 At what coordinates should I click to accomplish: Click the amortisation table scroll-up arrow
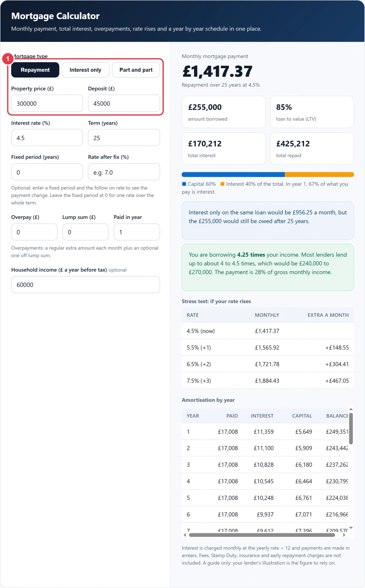tap(351, 409)
